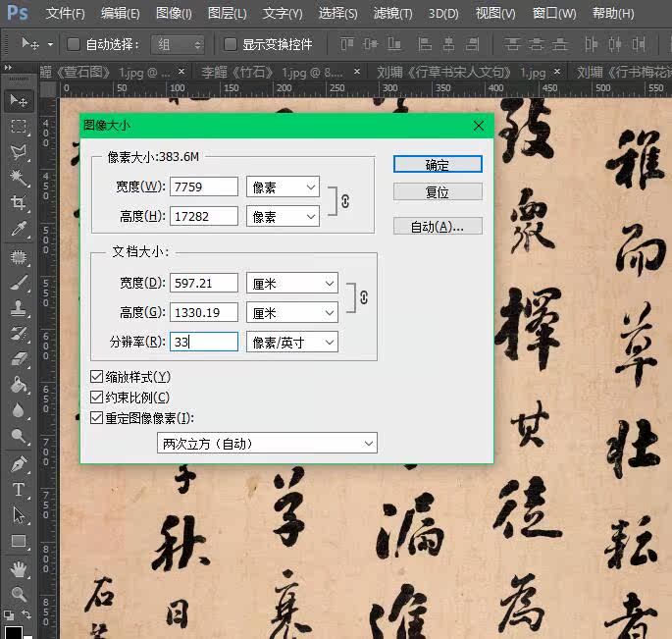Click the document size chain link icon
The height and width of the screenshot is (639, 672).
(x=364, y=297)
